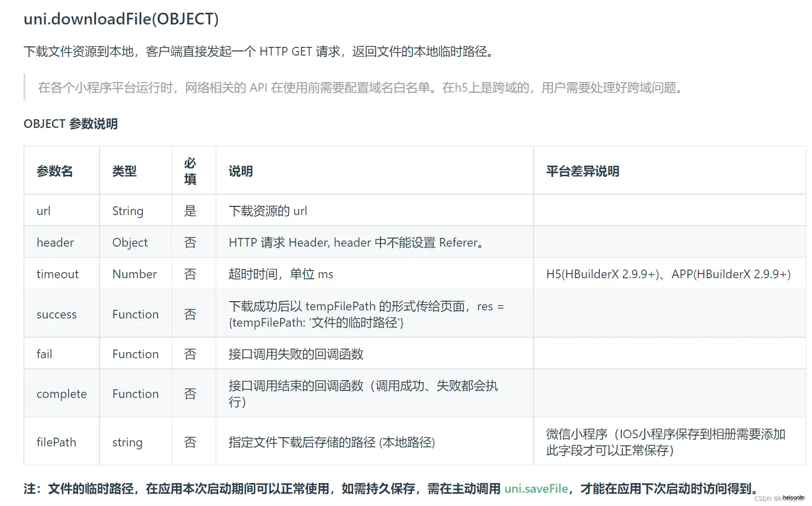Open the uni.saveFile link
This screenshot has width=812, height=506.
pos(536,489)
